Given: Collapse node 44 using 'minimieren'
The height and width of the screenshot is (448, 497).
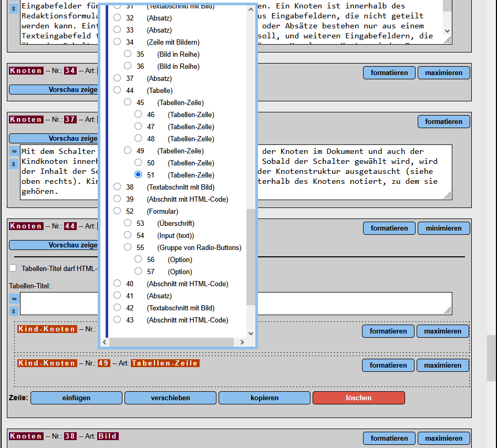Looking at the screenshot, I should tap(443, 228).
